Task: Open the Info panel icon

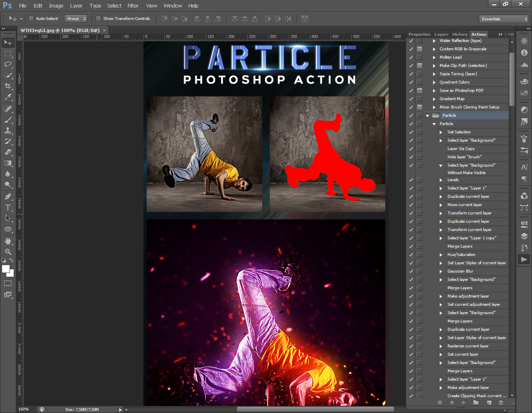Action: [x=524, y=53]
